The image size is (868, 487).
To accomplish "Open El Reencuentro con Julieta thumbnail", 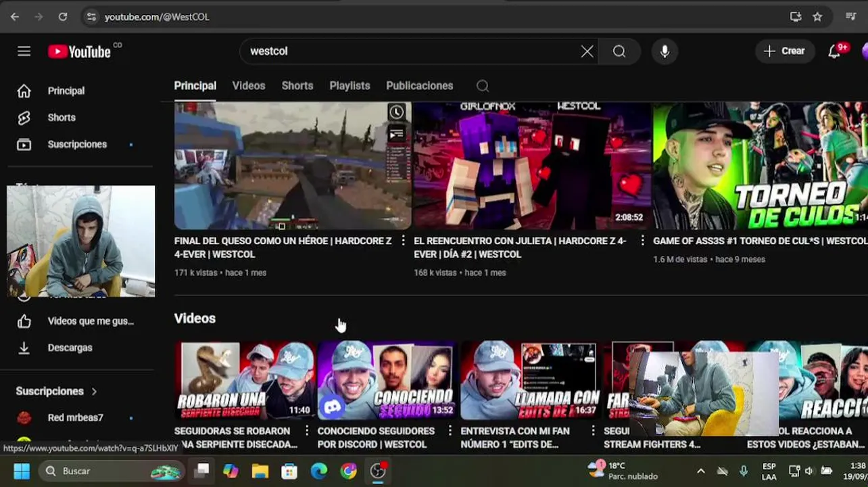I will pyautogui.click(x=532, y=166).
